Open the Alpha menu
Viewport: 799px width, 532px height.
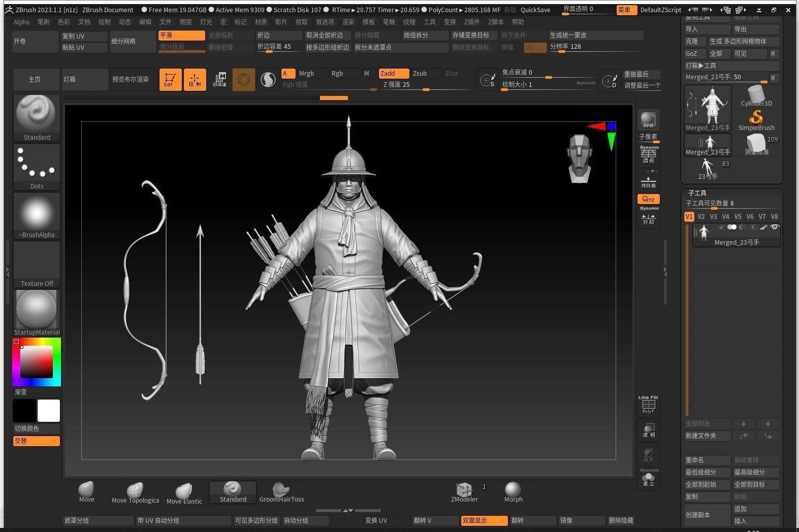(x=21, y=22)
